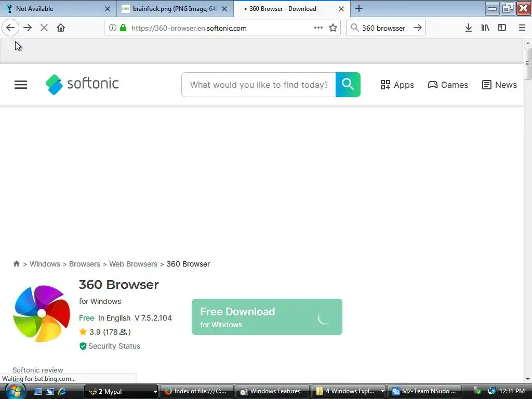Toggle the sidebar view
The image size is (532, 399).
pos(502,28)
